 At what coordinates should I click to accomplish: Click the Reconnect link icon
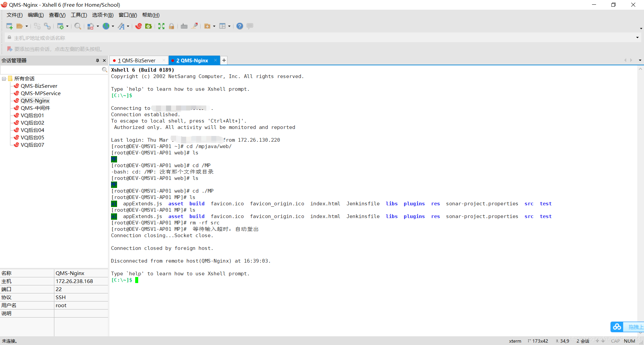(47, 26)
